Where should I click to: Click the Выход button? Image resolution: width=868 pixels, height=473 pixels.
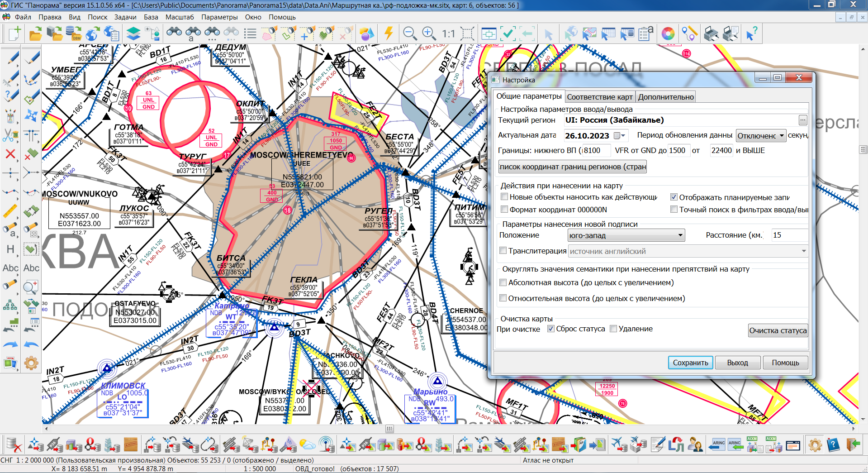click(737, 363)
